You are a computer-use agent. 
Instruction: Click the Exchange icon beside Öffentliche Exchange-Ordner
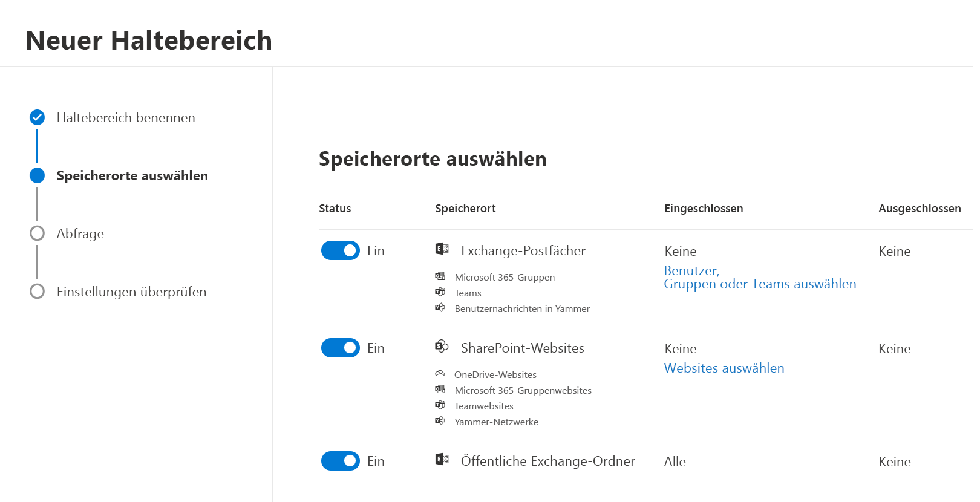click(x=442, y=459)
